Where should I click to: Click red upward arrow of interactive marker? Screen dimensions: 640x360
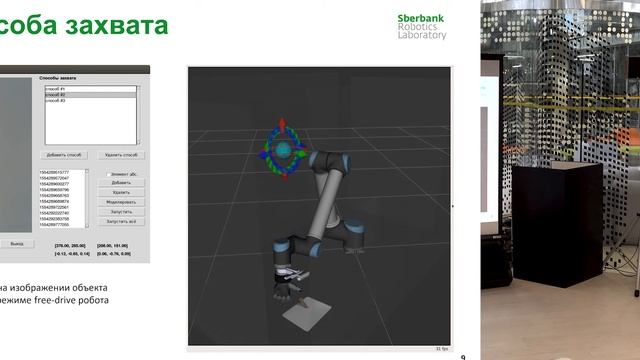pyautogui.click(x=282, y=124)
